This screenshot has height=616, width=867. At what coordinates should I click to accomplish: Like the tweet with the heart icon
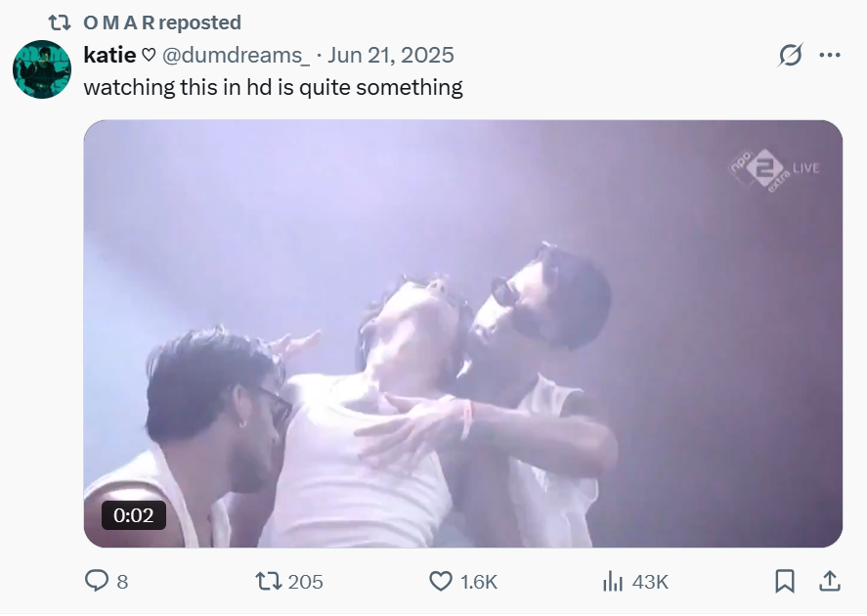pos(441,582)
